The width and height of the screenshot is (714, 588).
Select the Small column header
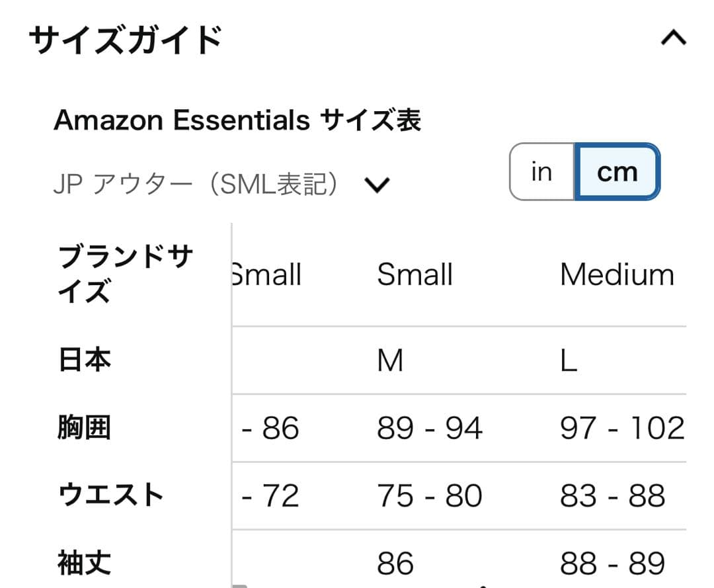415,274
